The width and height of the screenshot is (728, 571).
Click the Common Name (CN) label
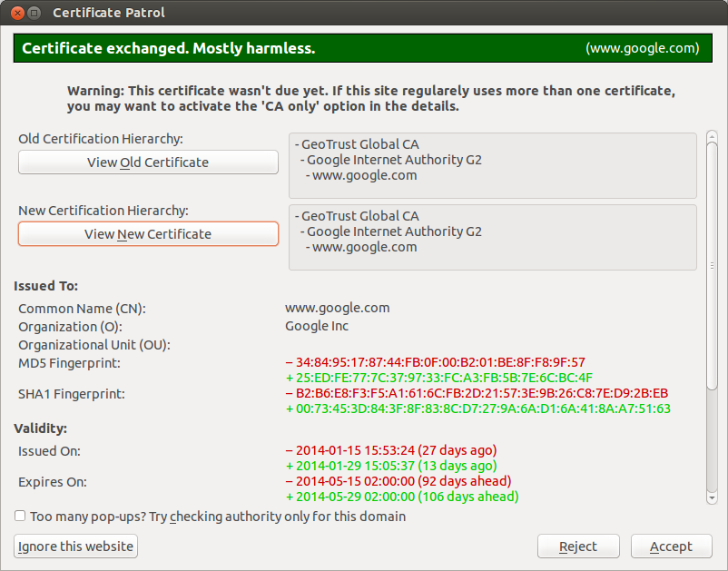pos(83,309)
